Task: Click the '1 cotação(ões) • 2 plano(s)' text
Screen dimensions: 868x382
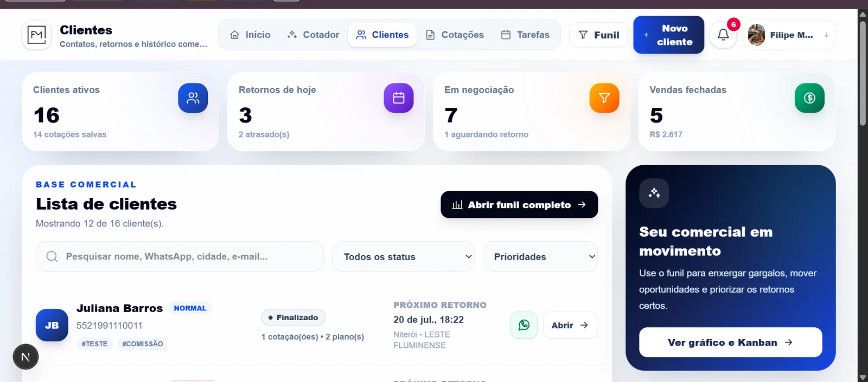Action: click(x=312, y=337)
